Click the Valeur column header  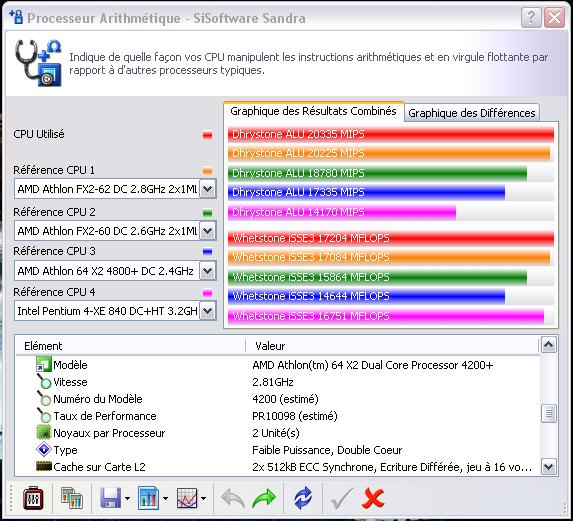coord(392,346)
